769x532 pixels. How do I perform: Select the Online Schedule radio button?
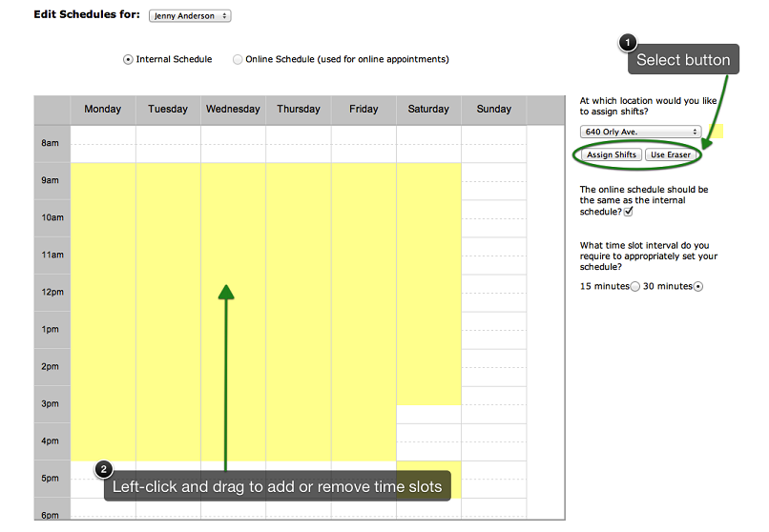(x=238, y=59)
